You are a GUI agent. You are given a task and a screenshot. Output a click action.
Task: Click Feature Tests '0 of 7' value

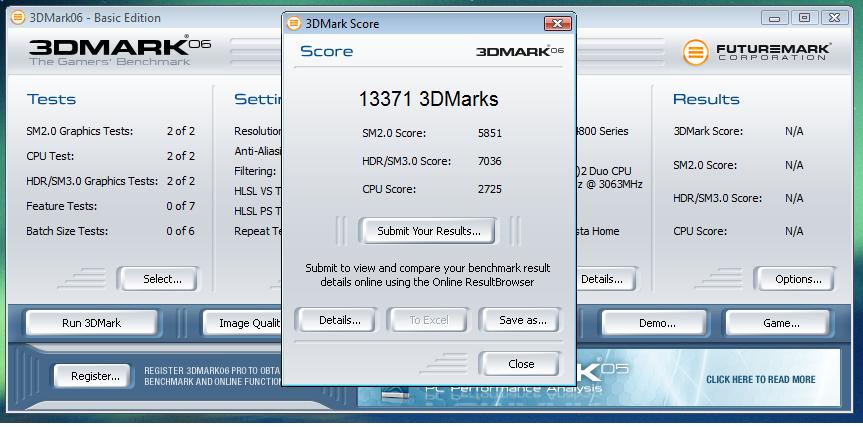181,206
